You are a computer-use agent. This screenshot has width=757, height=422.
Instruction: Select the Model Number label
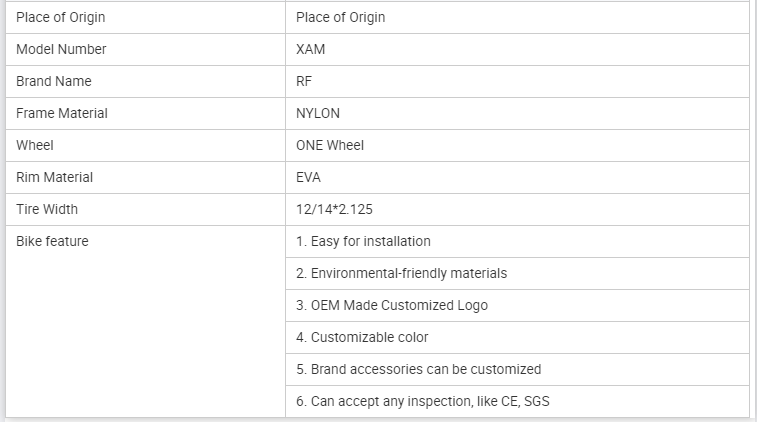click(x=61, y=49)
